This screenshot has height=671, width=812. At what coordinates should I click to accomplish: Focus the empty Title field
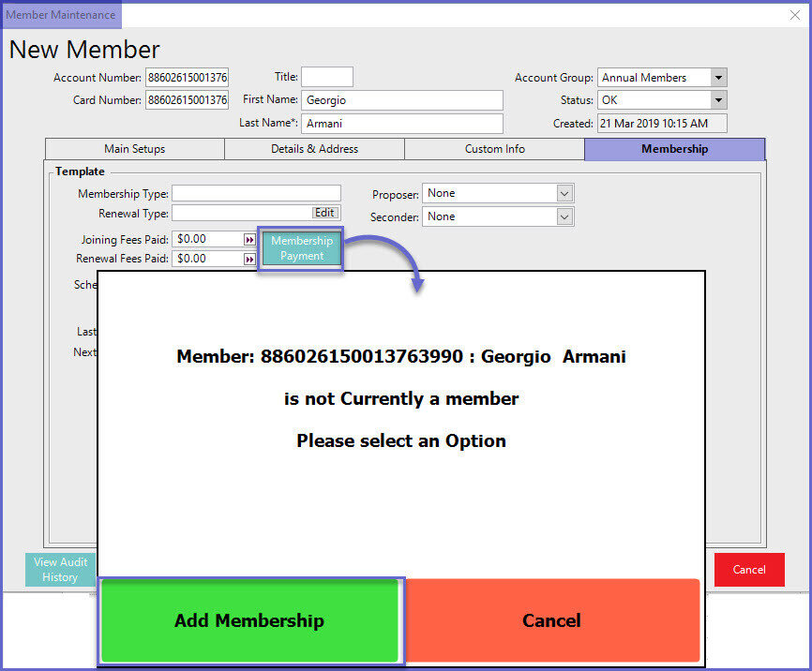[x=327, y=77]
